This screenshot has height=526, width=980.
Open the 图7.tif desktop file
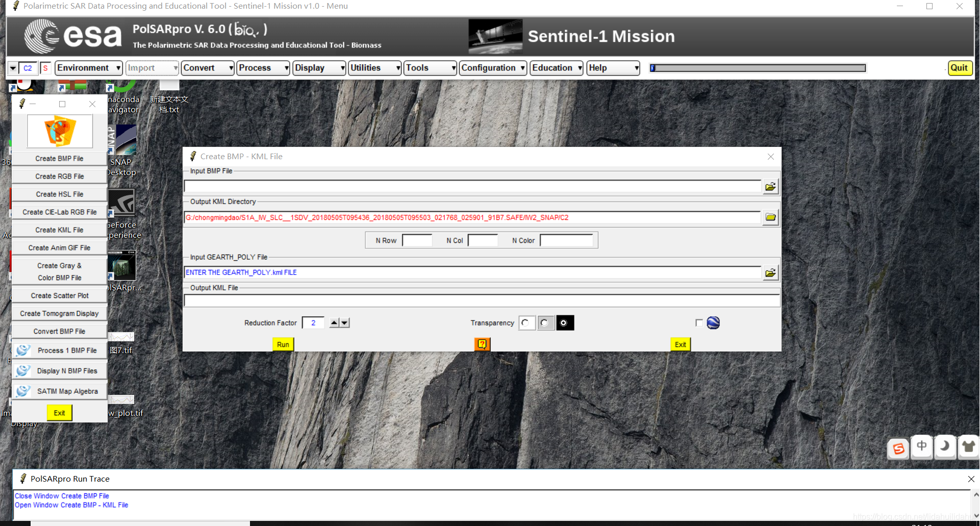click(x=121, y=343)
